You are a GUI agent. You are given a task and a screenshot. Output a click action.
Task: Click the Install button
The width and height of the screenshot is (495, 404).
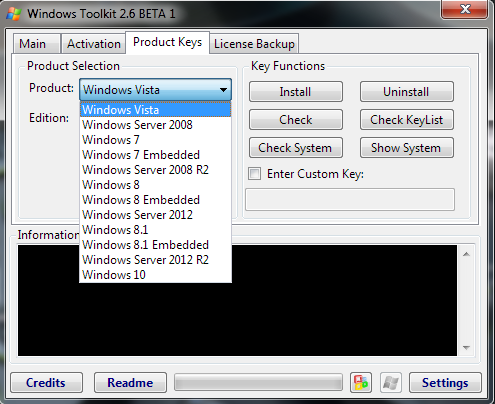(296, 92)
